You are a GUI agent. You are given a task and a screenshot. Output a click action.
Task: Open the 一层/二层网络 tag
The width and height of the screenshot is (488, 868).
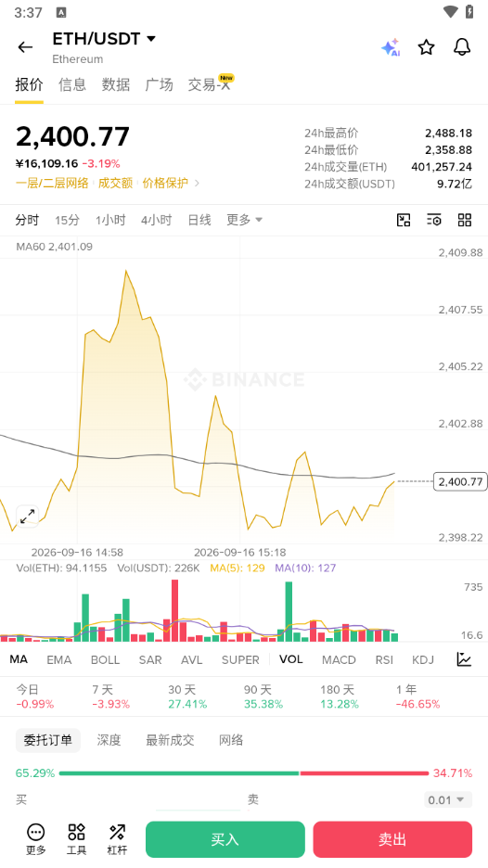pos(52,183)
